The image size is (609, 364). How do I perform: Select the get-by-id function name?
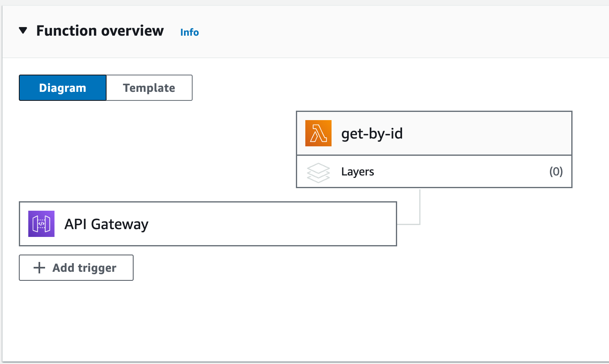coord(372,134)
